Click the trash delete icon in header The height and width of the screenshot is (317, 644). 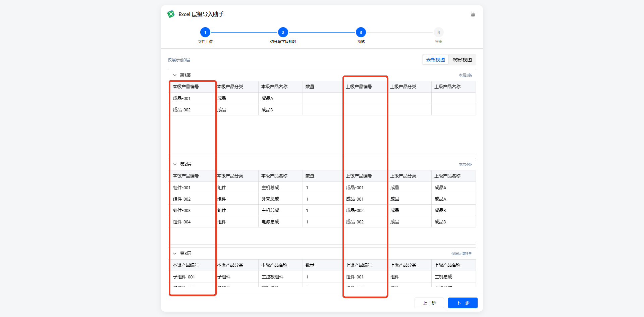pyautogui.click(x=473, y=14)
